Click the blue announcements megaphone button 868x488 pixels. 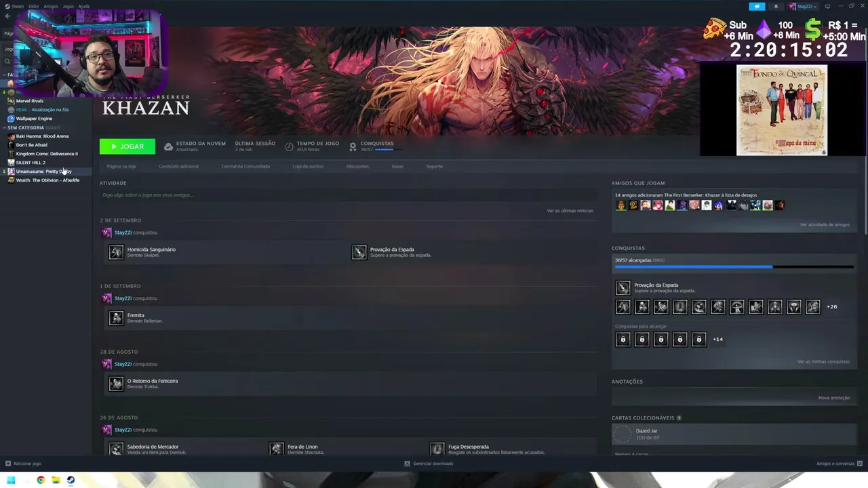click(x=757, y=7)
